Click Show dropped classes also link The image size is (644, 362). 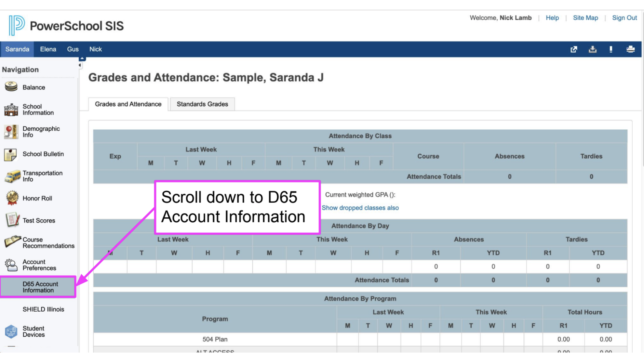tap(360, 208)
